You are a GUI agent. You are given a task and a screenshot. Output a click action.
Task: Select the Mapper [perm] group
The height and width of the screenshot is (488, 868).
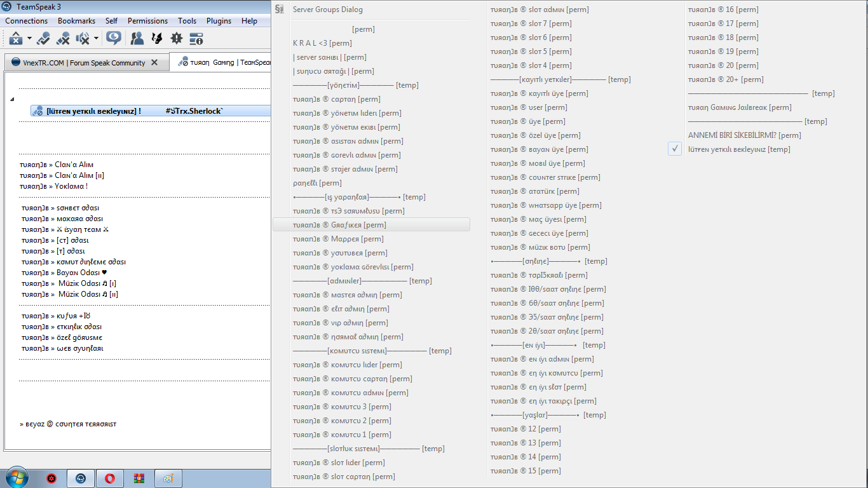tap(338, 239)
